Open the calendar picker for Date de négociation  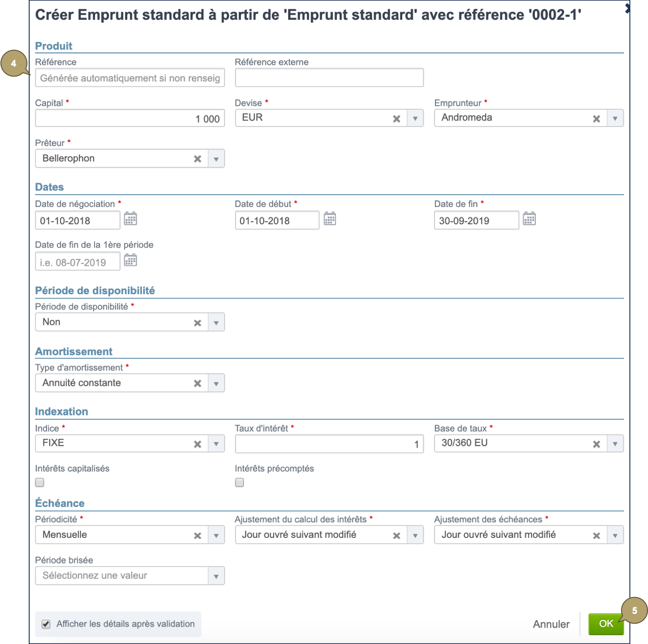pyautogui.click(x=130, y=218)
